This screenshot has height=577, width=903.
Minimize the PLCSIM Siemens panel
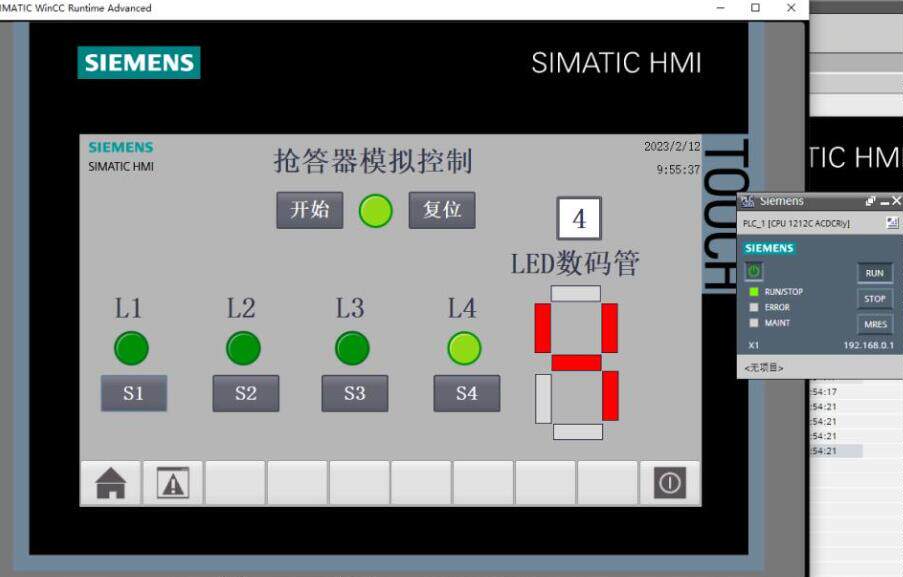885,201
